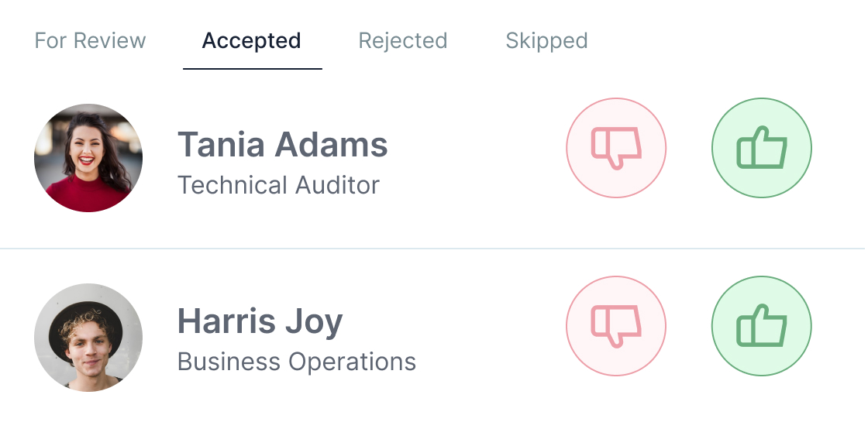Click thumbs-down icon for Harris Joy
This screenshot has height=429, width=868.
[616, 326]
